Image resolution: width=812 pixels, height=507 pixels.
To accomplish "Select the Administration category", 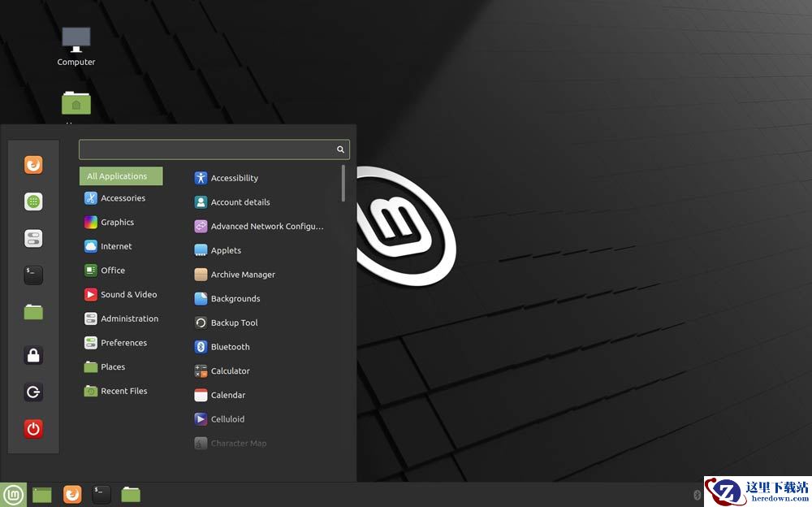I will (x=121, y=318).
